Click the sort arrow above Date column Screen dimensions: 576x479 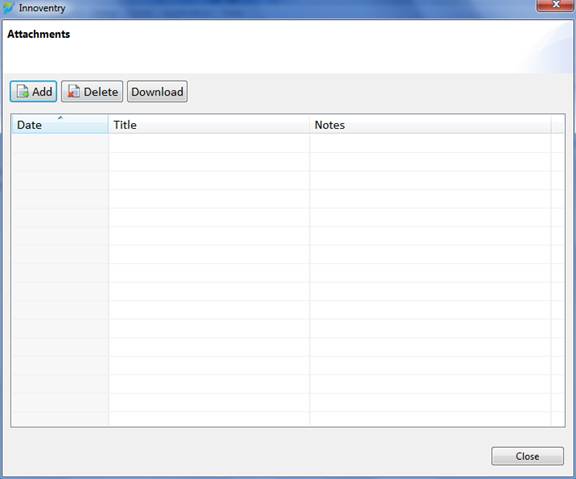60,118
